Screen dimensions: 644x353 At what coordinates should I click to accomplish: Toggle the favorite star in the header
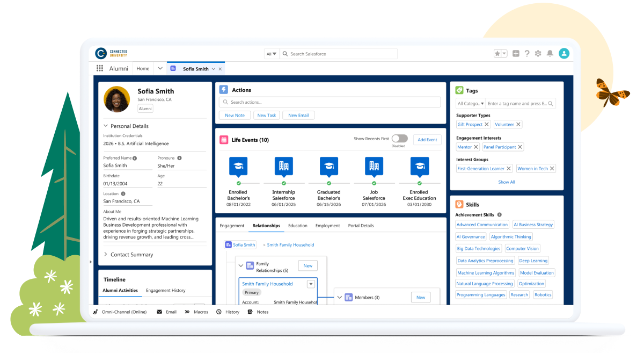point(497,53)
